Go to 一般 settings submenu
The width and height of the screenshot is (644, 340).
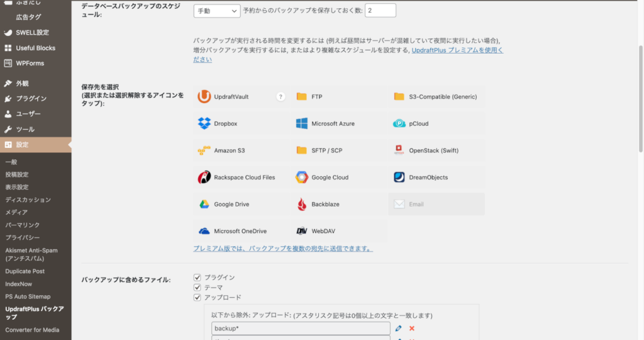11,162
